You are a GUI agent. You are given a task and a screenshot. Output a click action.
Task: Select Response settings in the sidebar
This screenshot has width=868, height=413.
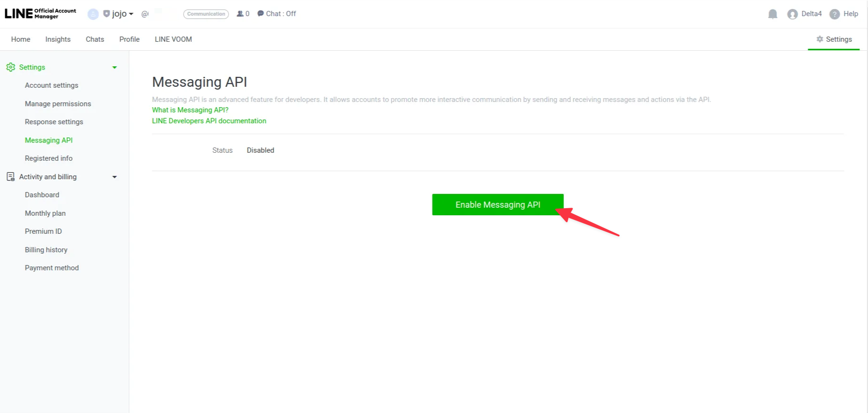(54, 122)
